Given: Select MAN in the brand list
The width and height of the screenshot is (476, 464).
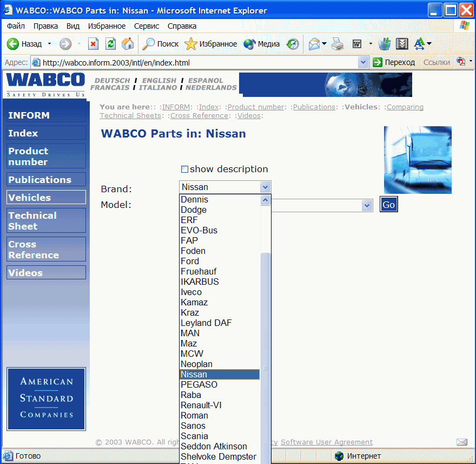Looking at the screenshot, I should (220, 334).
